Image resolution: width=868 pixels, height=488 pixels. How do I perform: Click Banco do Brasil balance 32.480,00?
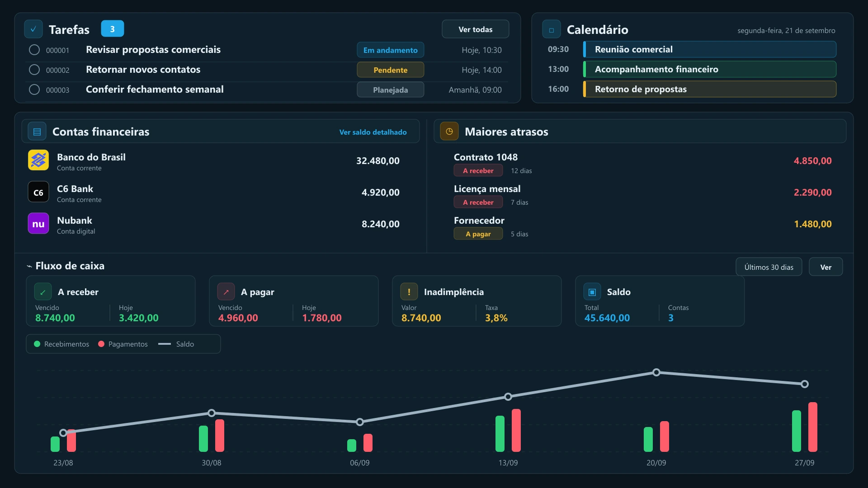[378, 161]
